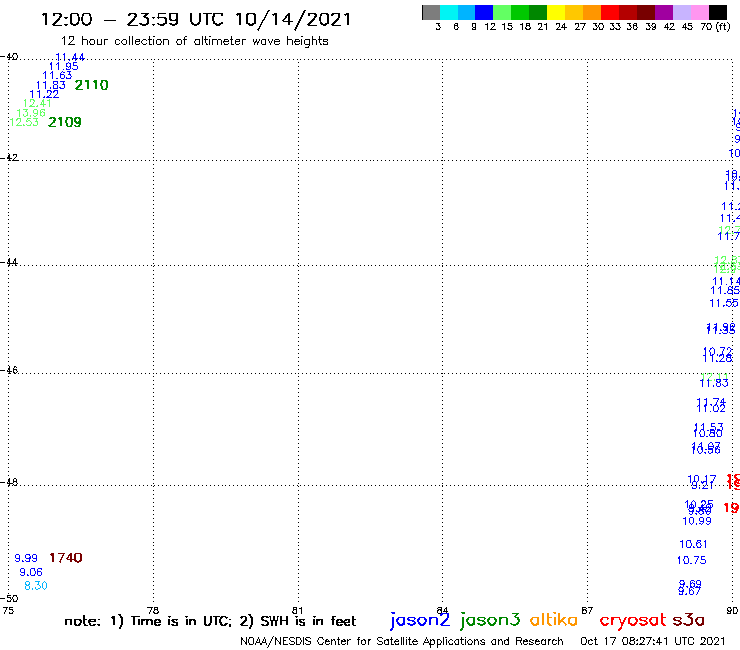Click the blue value 11.63

57,76
